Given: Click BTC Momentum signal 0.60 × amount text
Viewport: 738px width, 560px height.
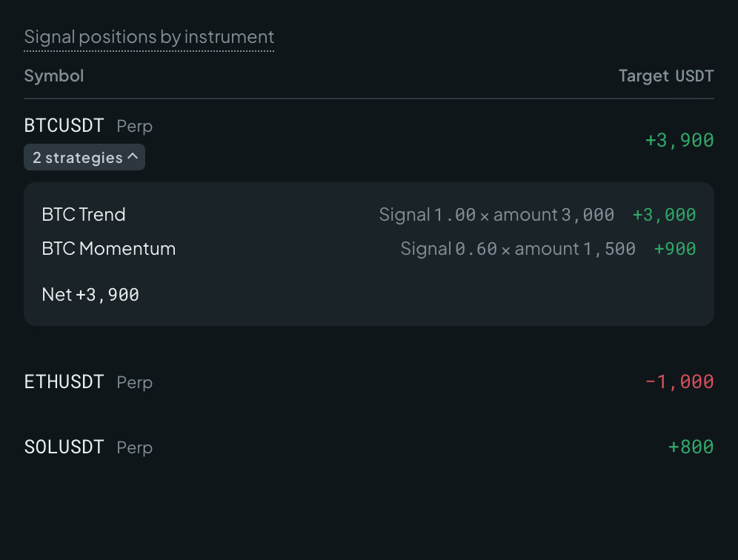Looking at the screenshot, I should click(x=518, y=248).
